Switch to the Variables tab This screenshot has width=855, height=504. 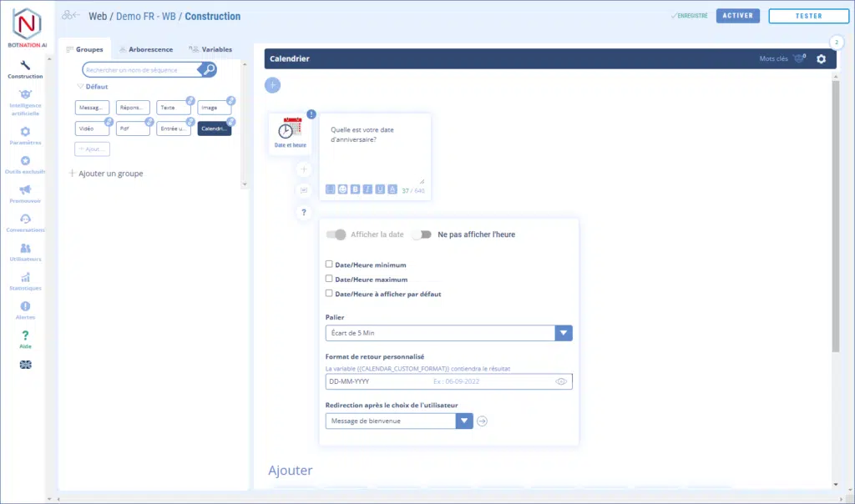[210, 50]
